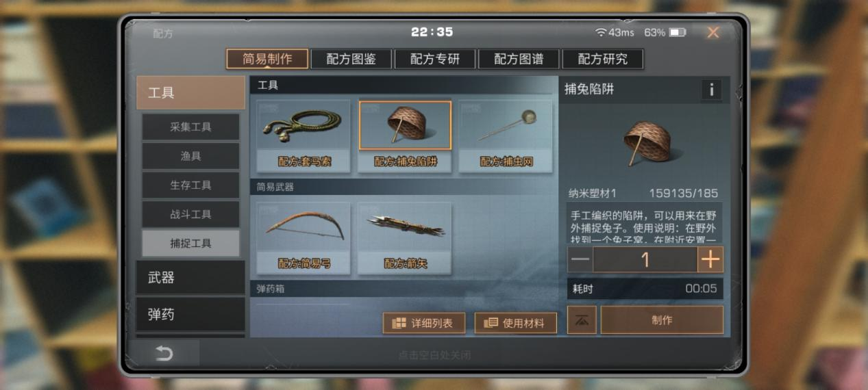Decrease quantity with the minus button

(580, 260)
